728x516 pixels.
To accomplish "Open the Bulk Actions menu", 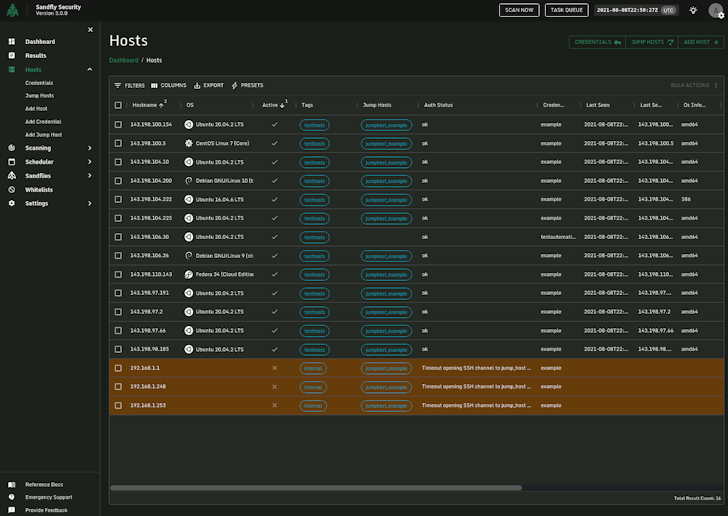I will point(694,85).
